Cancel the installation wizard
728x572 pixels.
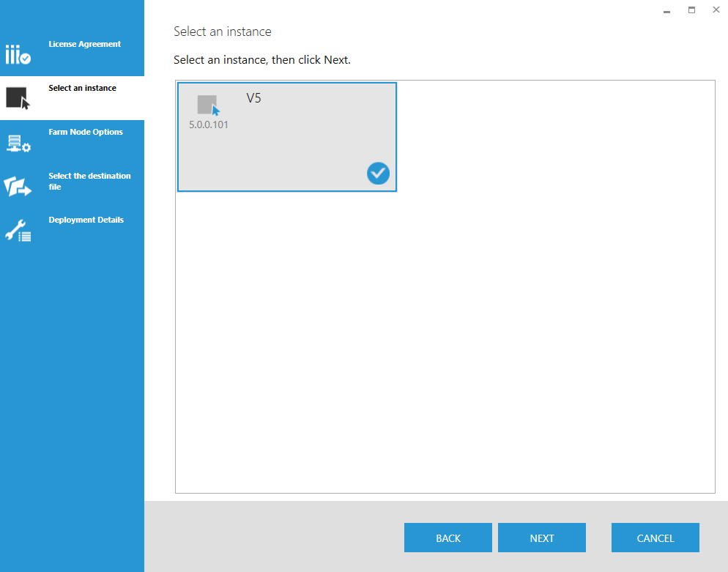pyautogui.click(x=655, y=538)
